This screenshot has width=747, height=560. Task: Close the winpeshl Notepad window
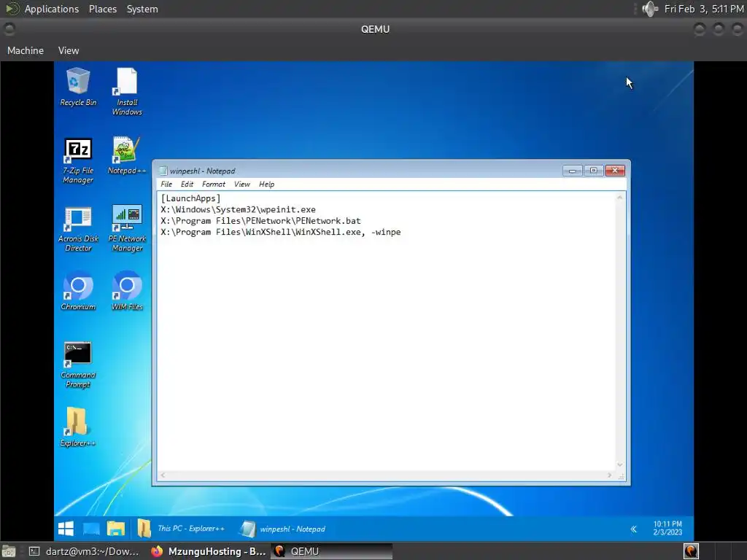(x=615, y=171)
